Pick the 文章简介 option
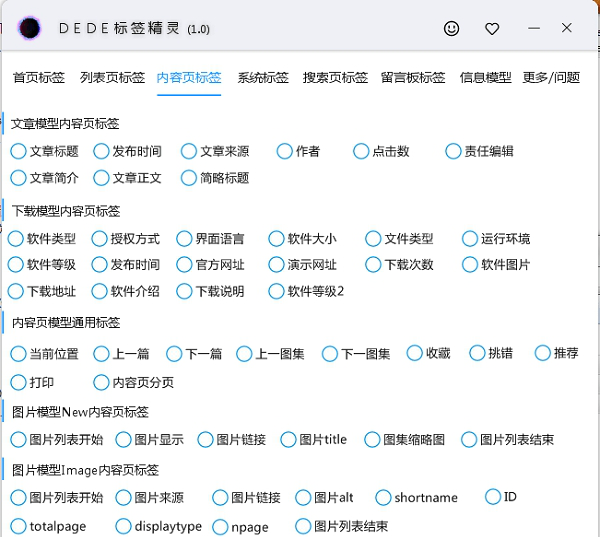 tap(18, 178)
